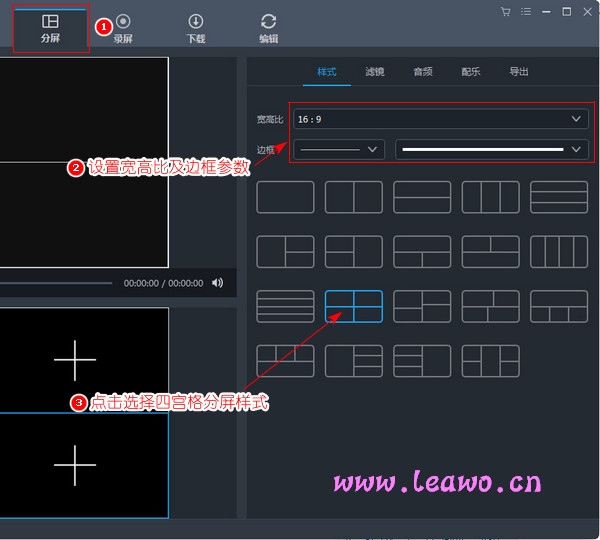This screenshot has width=600, height=540.
Task: Add video to the blue-outlined plus pane
Action: coord(75,465)
